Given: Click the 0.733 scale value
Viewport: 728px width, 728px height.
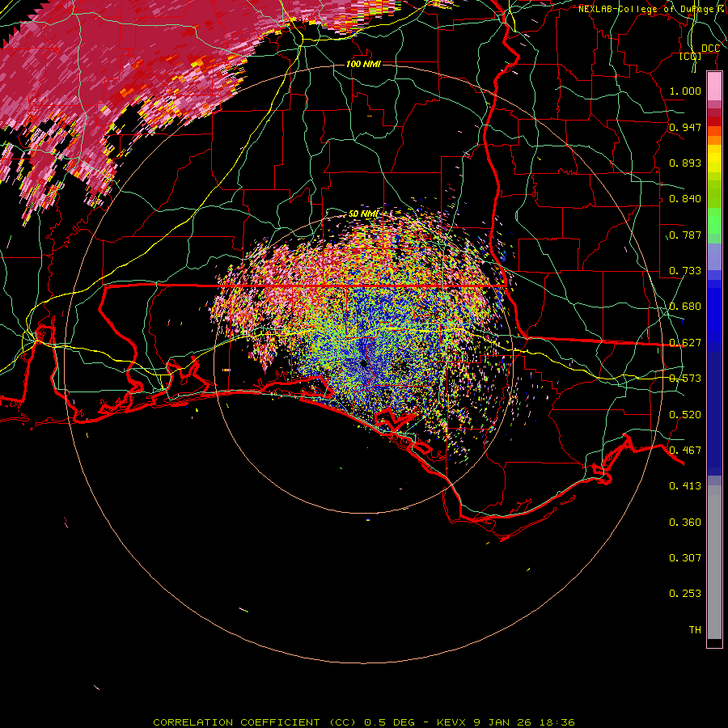Looking at the screenshot, I should (x=685, y=271).
